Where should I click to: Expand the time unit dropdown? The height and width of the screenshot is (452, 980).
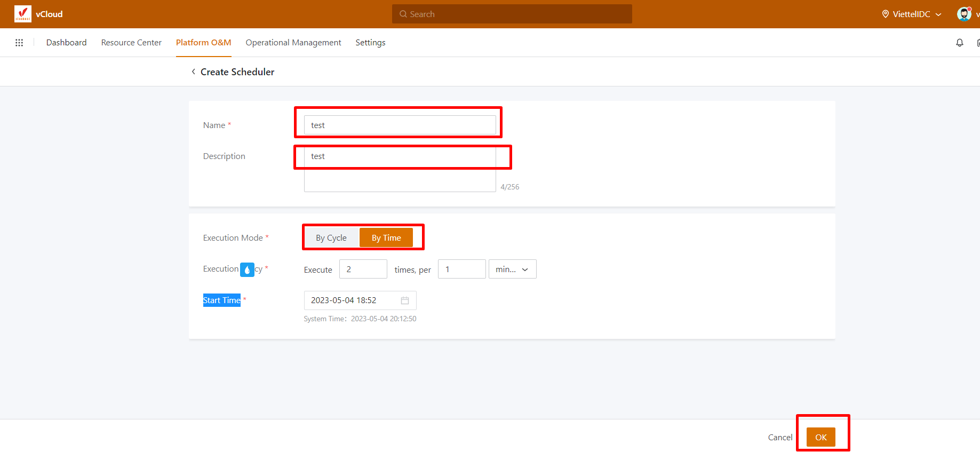[x=512, y=269]
